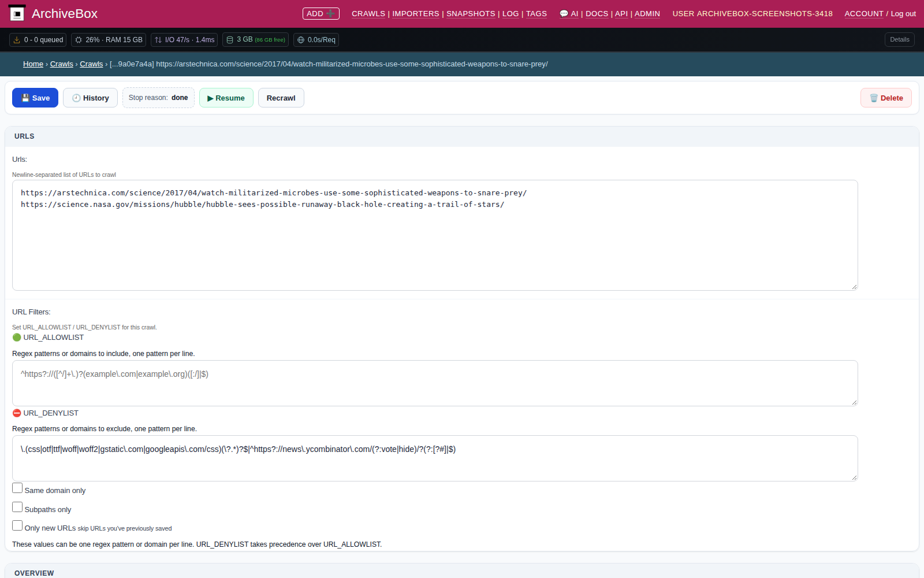Click the red URL_DENYLIST no-entry icon
Viewport: 924px width, 578px height.
pos(17,413)
